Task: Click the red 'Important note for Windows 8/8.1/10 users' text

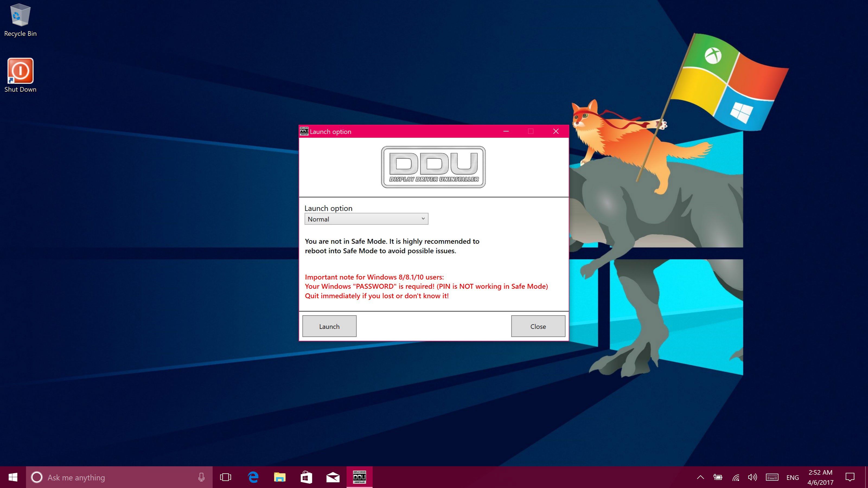Action: (x=374, y=277)
